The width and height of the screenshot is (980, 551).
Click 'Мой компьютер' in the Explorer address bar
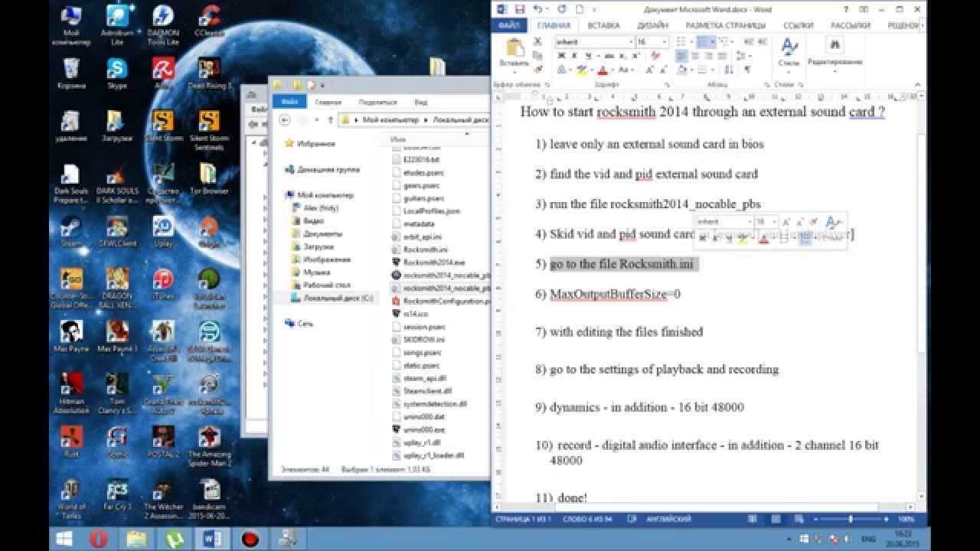pos(391,120)
